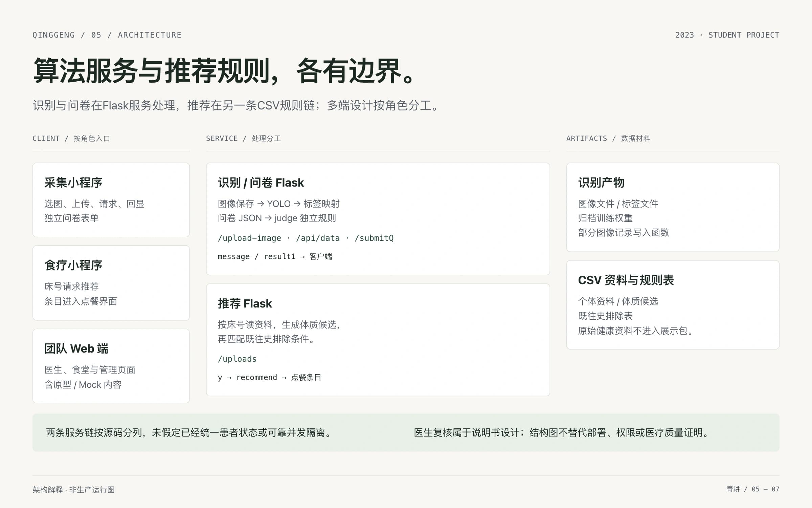The height and width of the screenshot is (508, 812).
Task: Click the subtitle starting with 识别与问卷在Flask服务处理
Action: (x=236, y=105)
